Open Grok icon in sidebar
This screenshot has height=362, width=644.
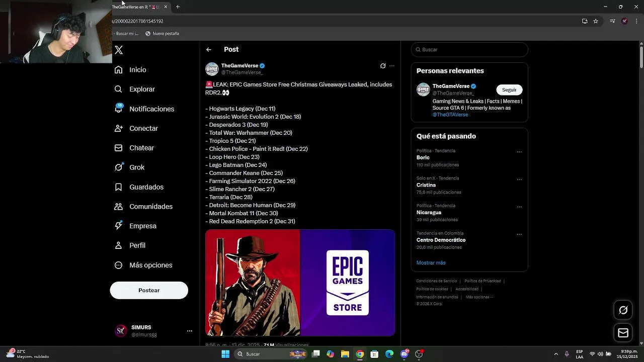click(118, 167)
